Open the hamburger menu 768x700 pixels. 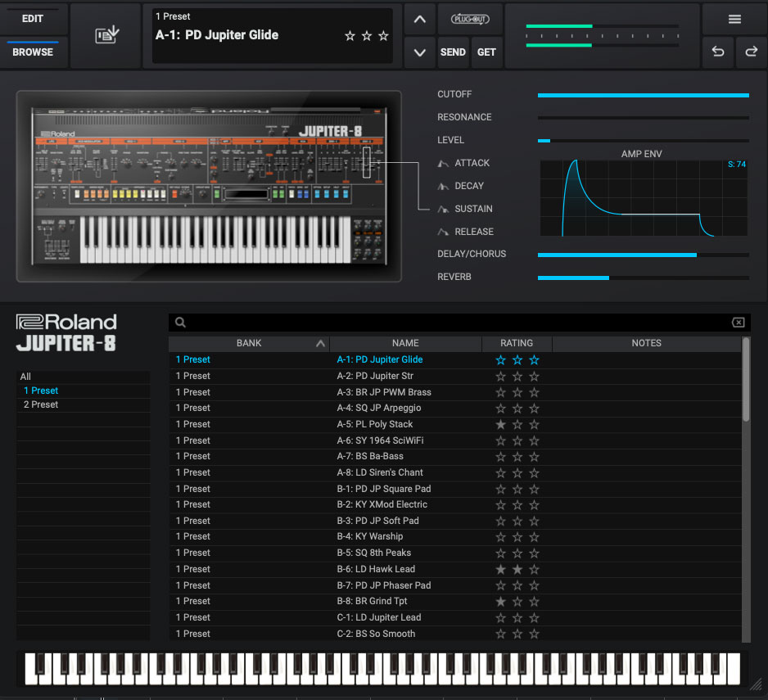point(734,19)
